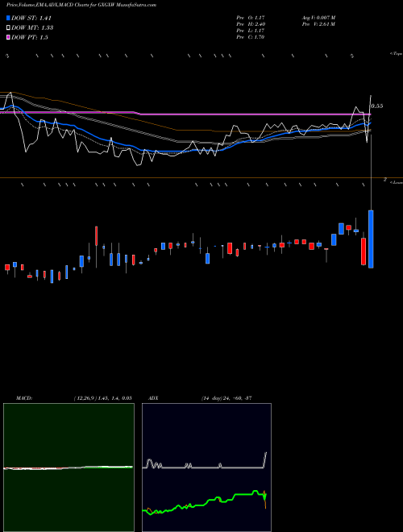Select the 'DOW MT: 1.33' legend label
The image size is (403, 532).
click(32, 28)
